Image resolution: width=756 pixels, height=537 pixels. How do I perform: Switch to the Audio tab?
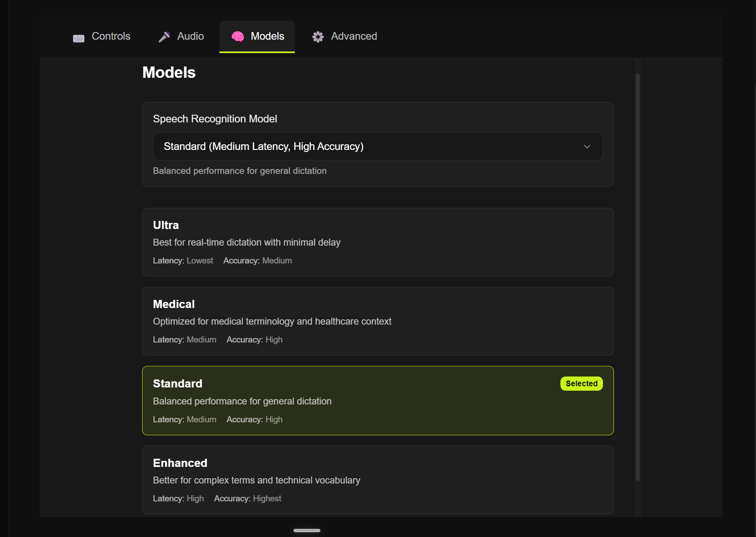click(181, 36)
